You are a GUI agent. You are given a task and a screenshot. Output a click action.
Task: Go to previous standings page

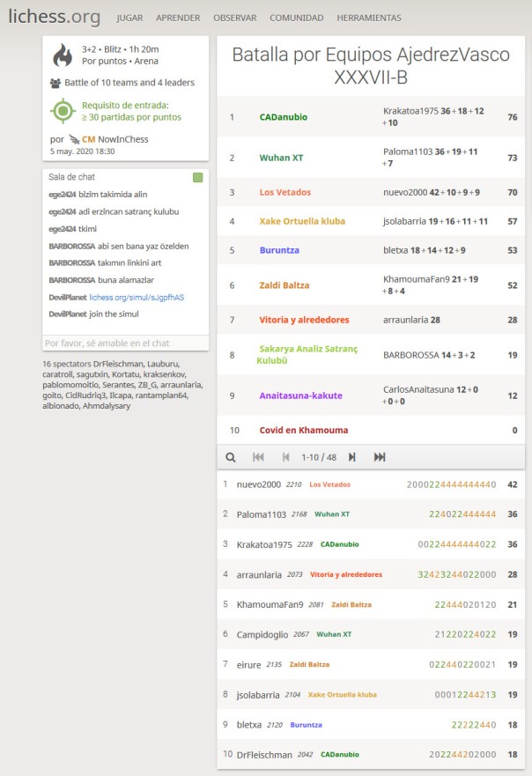tap(285, 457)
